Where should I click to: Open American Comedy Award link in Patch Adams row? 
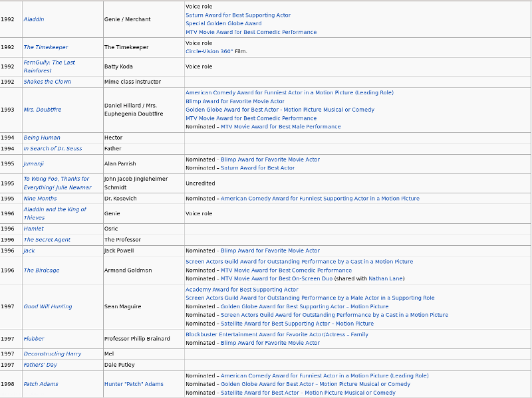[x=325, y=375]
